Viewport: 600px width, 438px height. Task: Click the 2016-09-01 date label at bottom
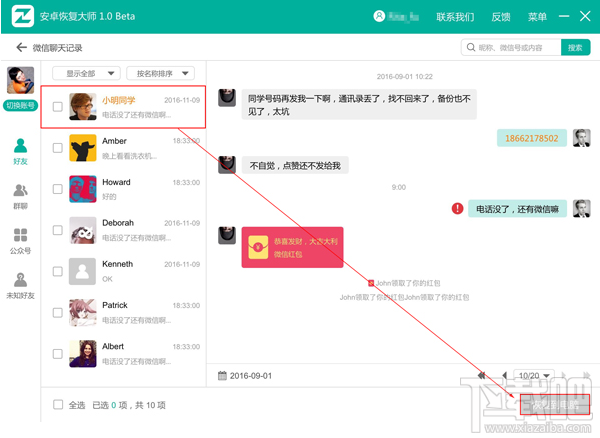(251, 376)
